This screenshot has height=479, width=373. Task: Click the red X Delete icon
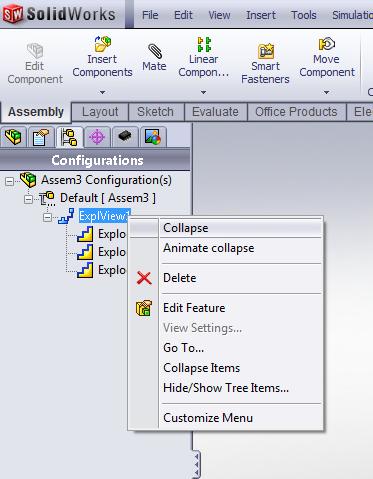coord(144,278)
